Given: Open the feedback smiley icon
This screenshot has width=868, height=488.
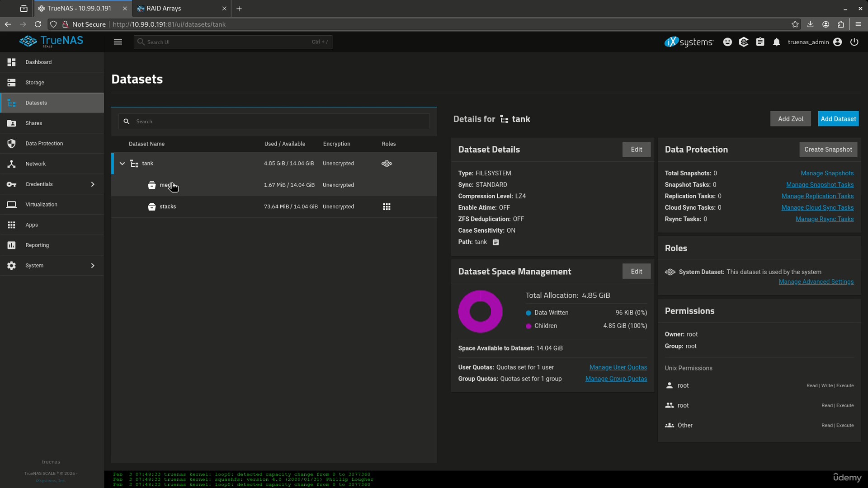Looking at the screenshot, I should 727,42.
